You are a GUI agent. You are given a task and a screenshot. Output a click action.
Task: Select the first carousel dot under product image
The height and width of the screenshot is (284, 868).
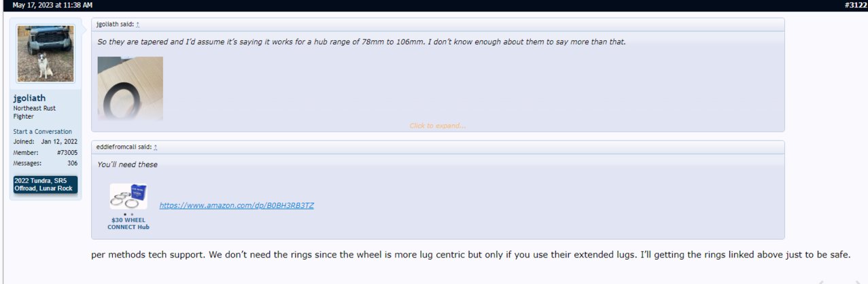[x=125, y=214]
